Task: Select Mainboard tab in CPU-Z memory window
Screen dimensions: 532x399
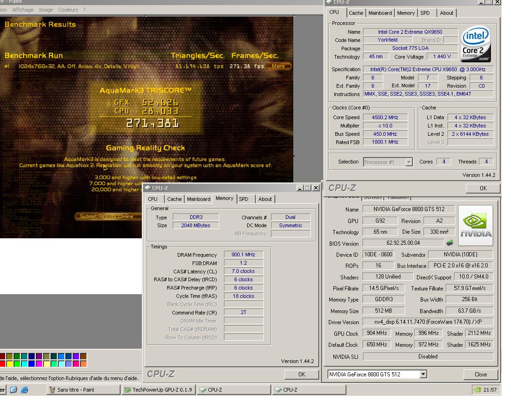Action: [x=199, y=199]
